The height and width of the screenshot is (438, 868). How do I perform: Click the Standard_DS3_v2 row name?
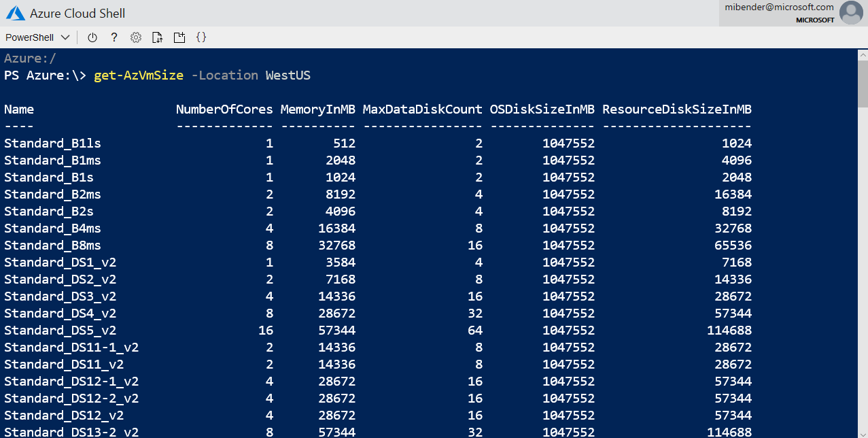pyautogui.click(x=60, y=297)
